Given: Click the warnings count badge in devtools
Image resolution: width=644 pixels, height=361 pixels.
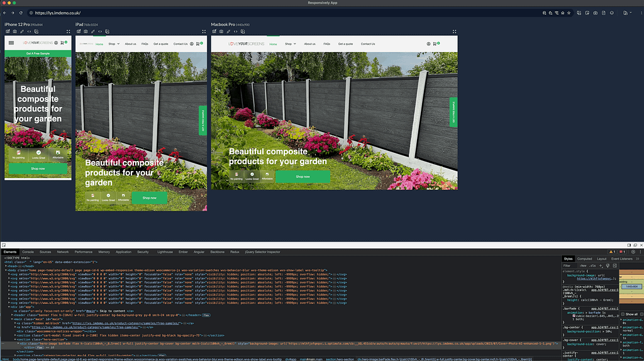Looking at the screenshot, I should 612,252.
